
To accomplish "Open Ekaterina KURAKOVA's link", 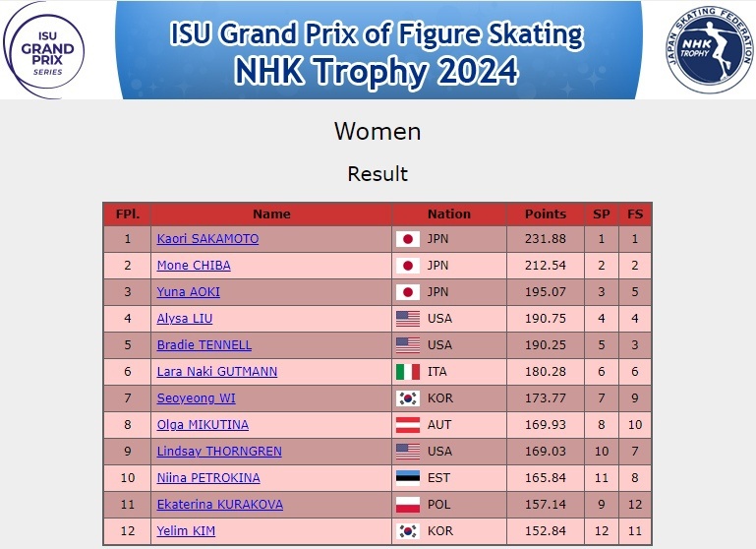I will click(220, 504).
